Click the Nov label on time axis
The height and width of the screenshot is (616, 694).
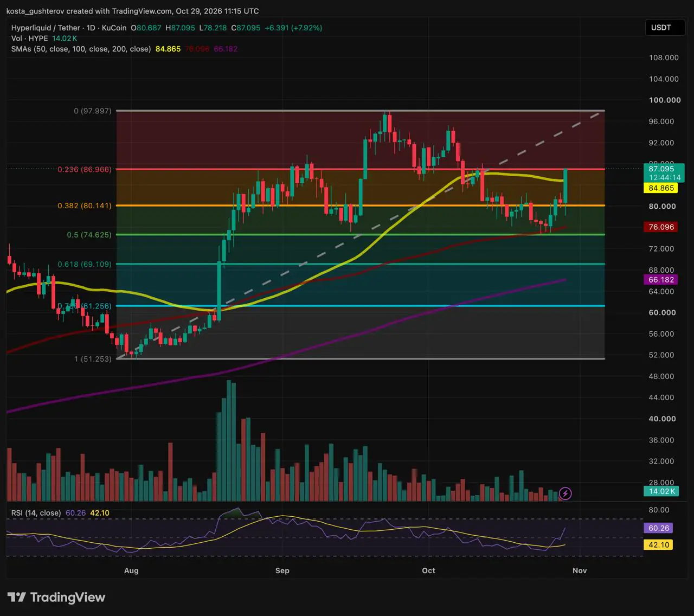click(x=580, y=570)
